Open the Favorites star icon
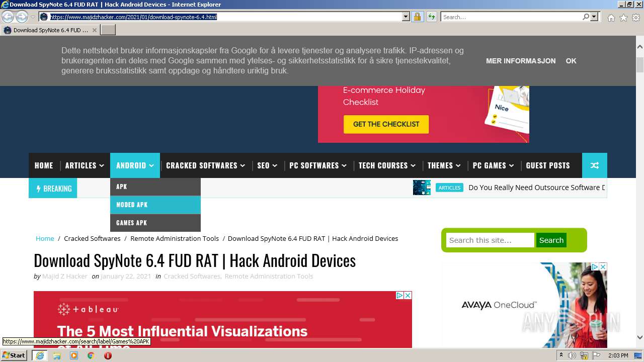Viewport: 644px width, 362px height. 623,18
